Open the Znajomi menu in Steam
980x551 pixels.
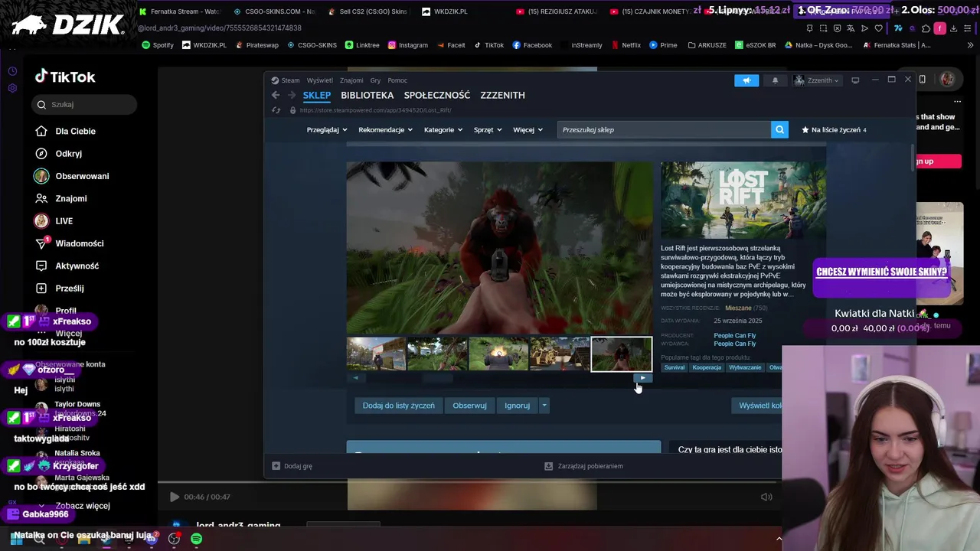pos(351,80)
